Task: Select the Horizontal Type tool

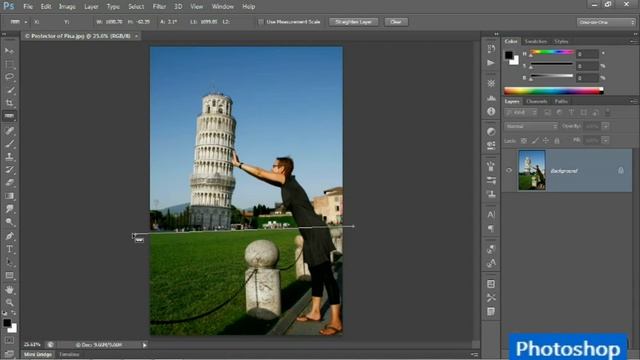Action: pyautogui.click(x=9, y=249)
